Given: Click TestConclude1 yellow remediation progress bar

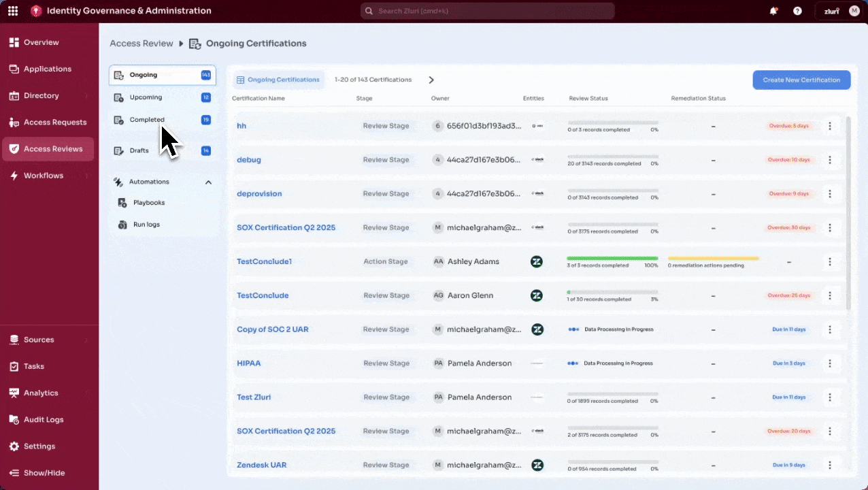Looking at the screenshot, I should point(714,259).
